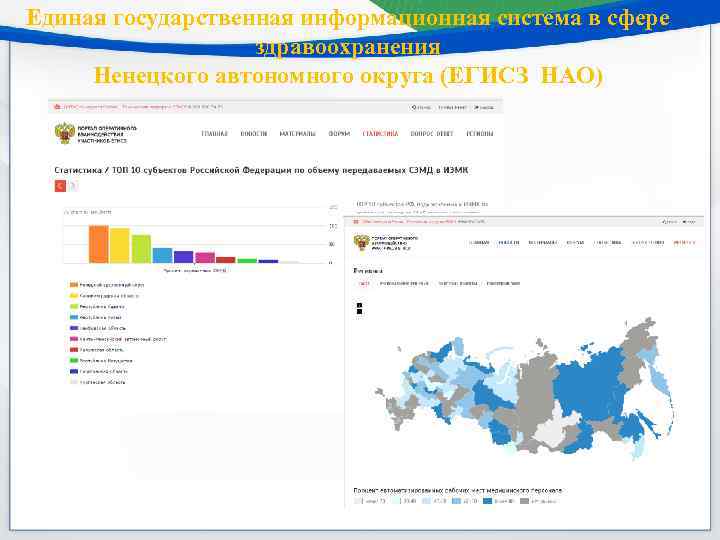Click the leftmost pale map legend swatch
This screenshot has width=720, height=540.
358,501
